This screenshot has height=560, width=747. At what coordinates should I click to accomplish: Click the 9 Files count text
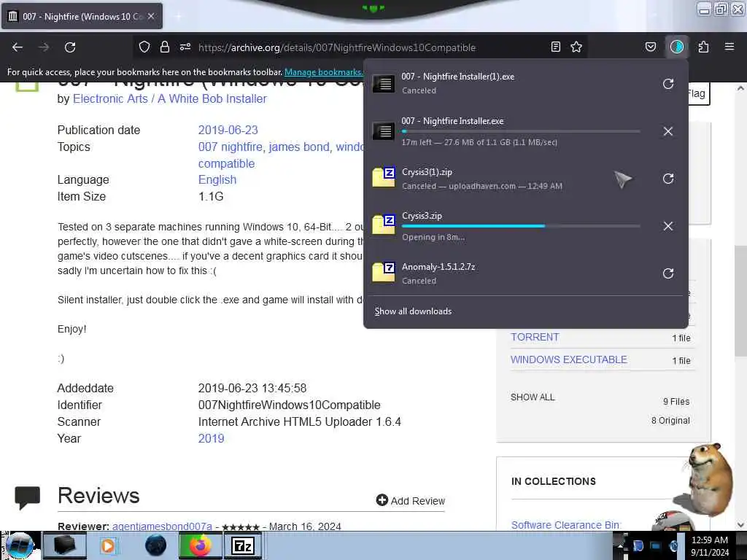coord(676,402)
